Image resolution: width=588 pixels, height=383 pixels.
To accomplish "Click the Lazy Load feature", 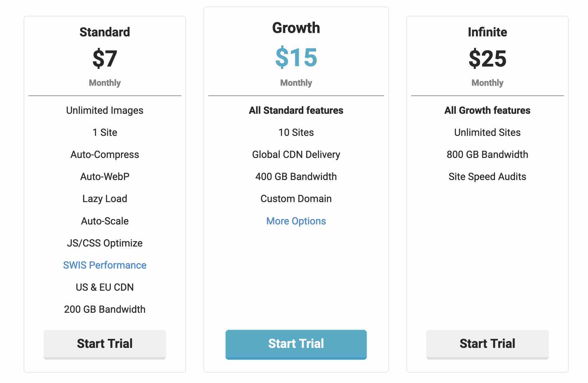I will 105,199.
